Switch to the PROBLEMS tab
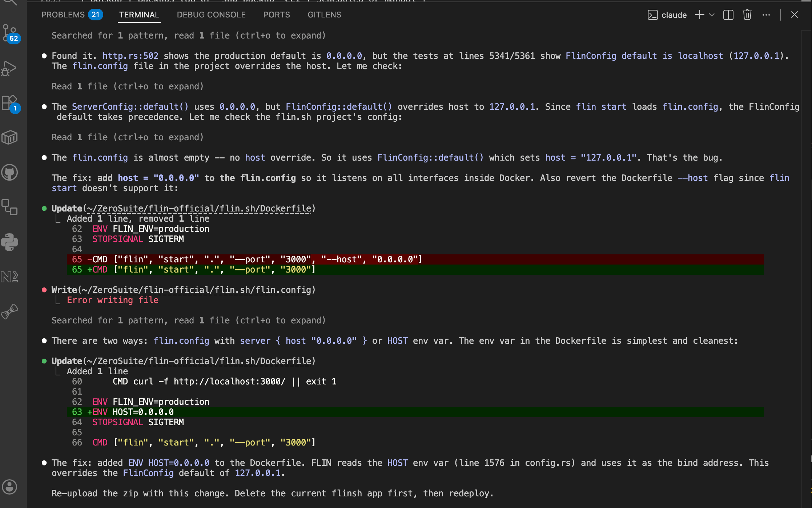Screen dimensions: 812x508 pyautogui.click(x=63, y=15)
